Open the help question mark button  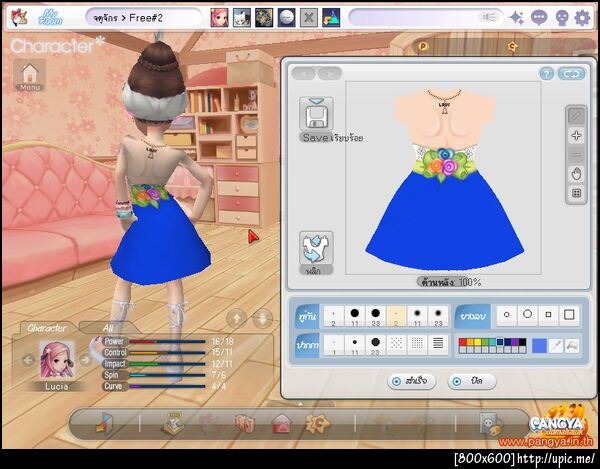pyautogui.click(x=547, y=74)
